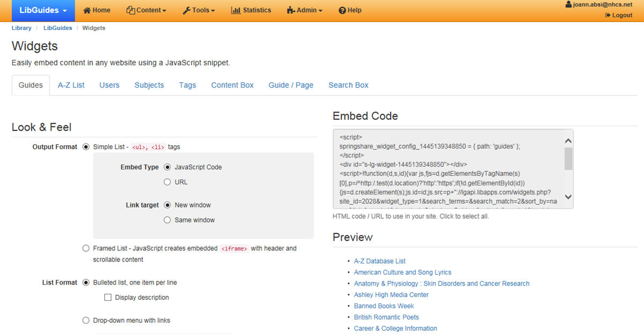Select Drop-down menu with links format

click(86, 321)
